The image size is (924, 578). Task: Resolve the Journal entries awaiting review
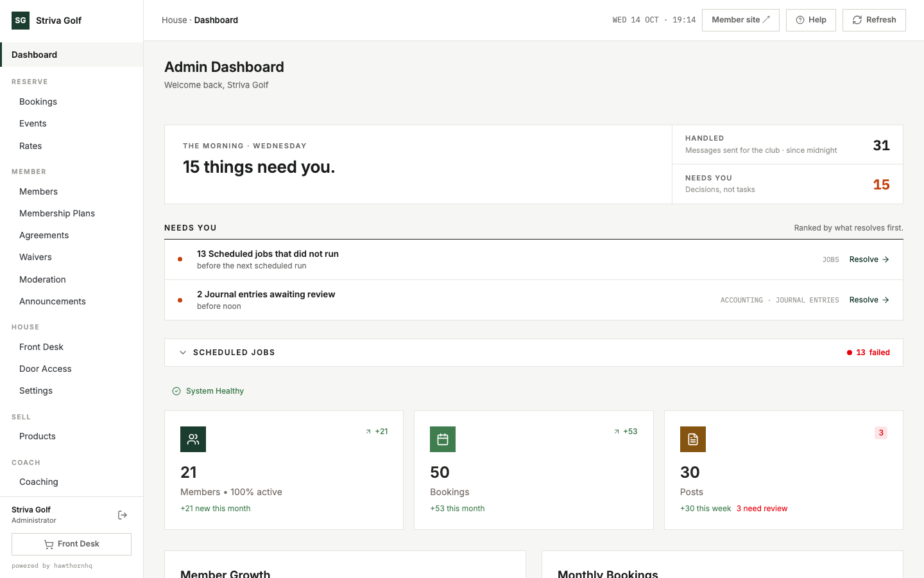[x=869, y=300]
